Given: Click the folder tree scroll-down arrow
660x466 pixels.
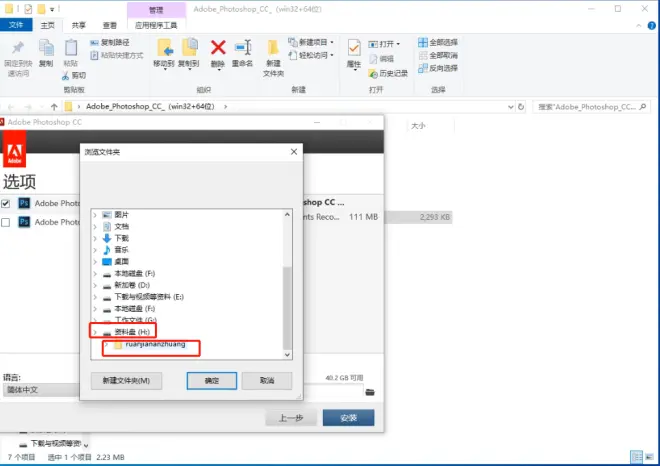Looking at the screenshot, I should click(x=287, y=355).
